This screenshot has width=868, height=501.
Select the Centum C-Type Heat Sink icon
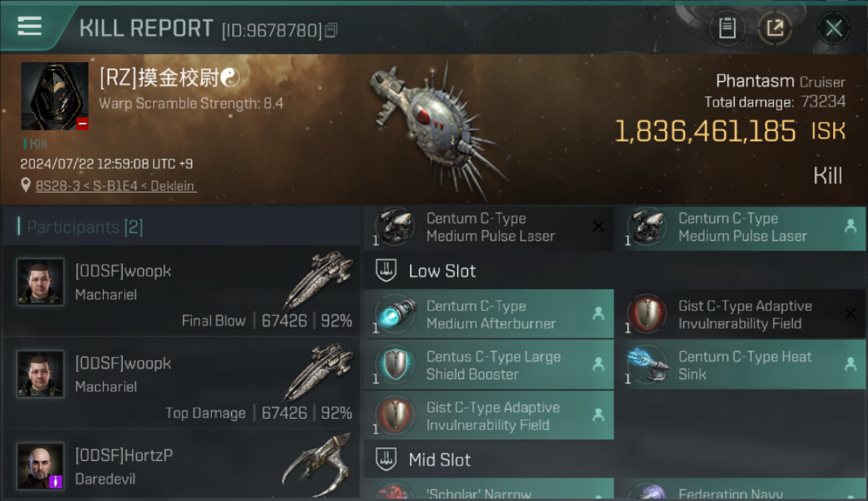pyautogui.click(x=647, y=365)
